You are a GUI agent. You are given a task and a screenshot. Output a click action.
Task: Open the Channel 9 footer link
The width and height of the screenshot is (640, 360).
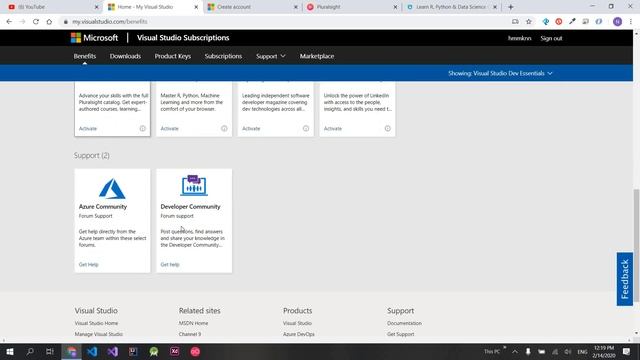[190, 334]
